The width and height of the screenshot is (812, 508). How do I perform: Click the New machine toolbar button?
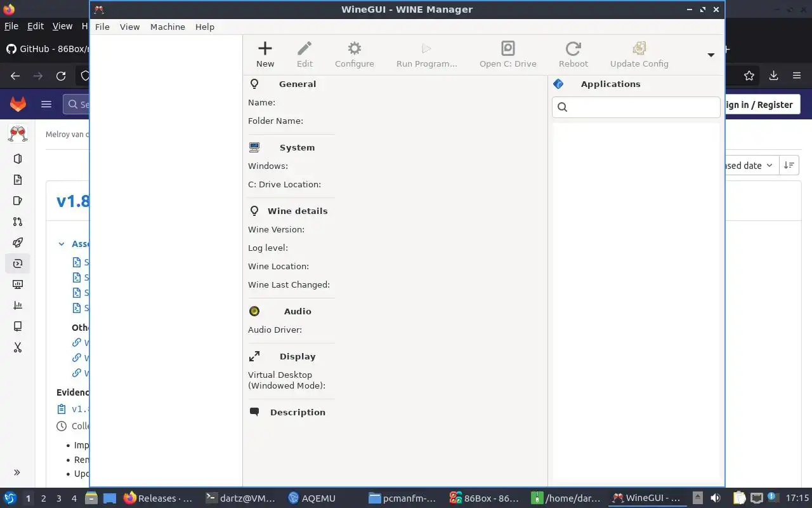click(x=265, y=55)
